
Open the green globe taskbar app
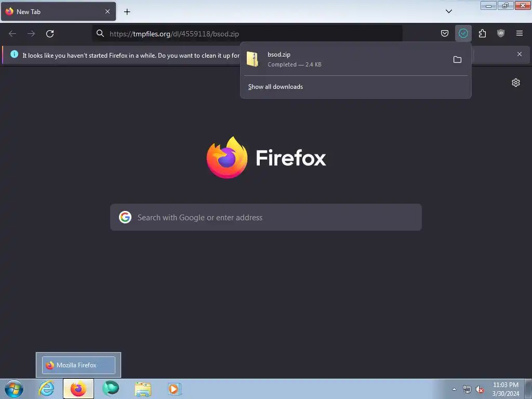[x=111, y=389]
